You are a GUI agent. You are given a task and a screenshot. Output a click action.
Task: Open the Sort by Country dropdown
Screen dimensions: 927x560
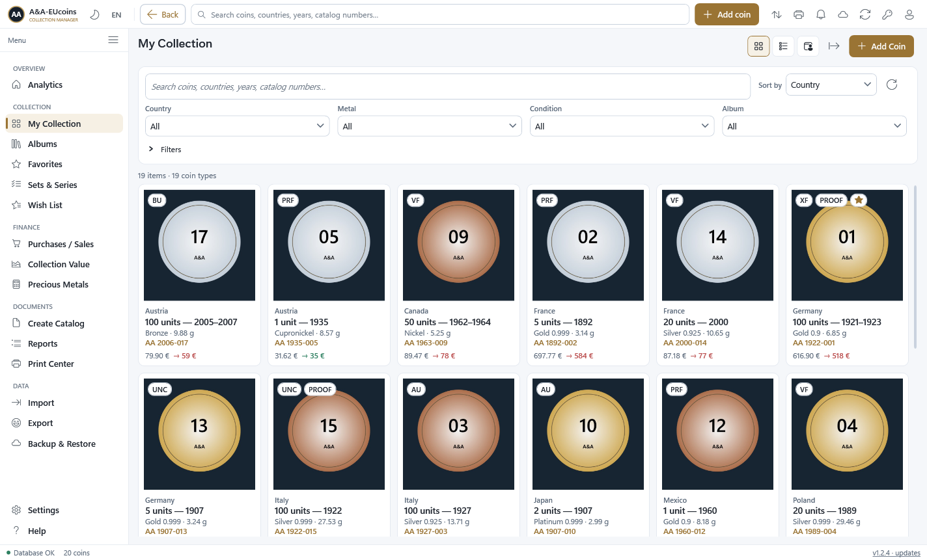point(831,85)
